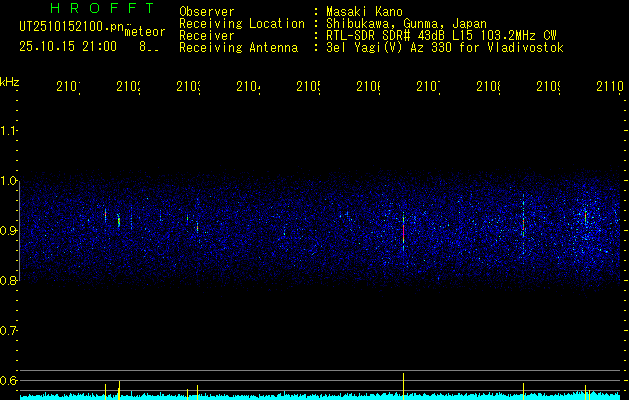Click the yellow 'meteor' label

[145, 31]
